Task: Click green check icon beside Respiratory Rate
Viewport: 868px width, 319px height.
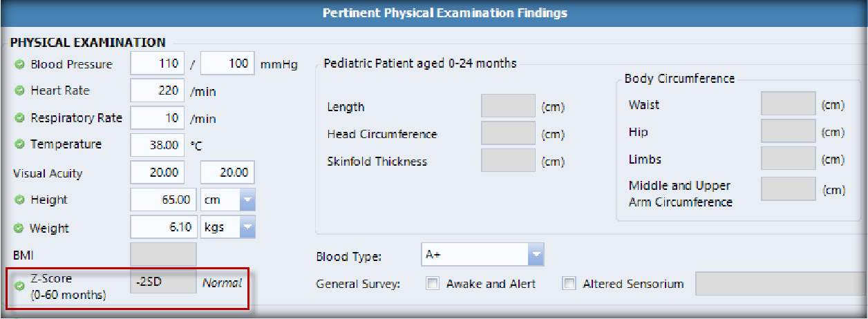Action: (x=20, y=119)
